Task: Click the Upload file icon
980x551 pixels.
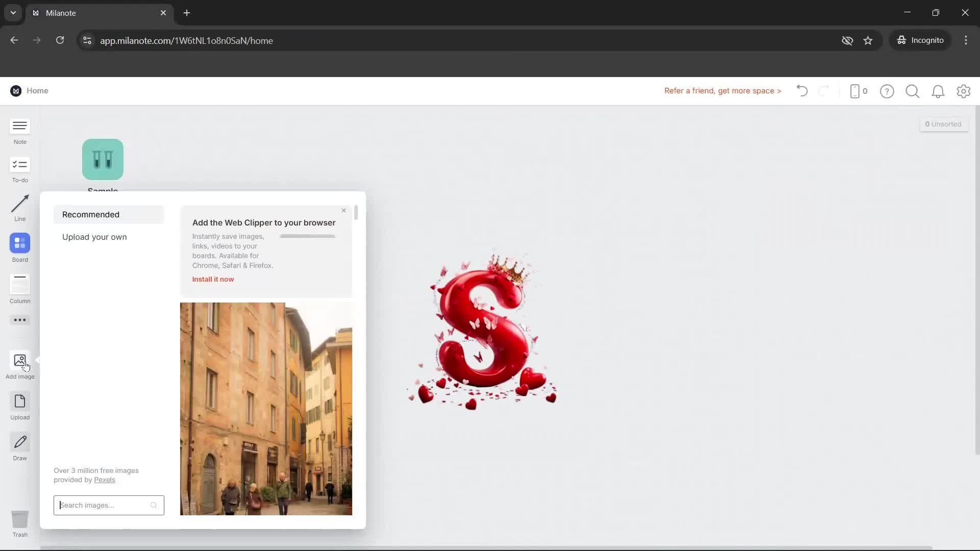Action: (20, 402)
